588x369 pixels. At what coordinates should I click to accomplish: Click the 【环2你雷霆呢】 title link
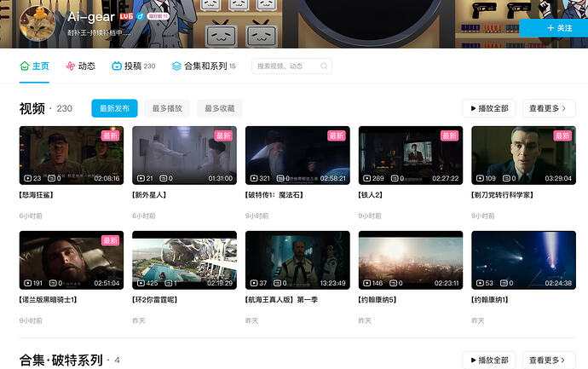click(155, 300)
